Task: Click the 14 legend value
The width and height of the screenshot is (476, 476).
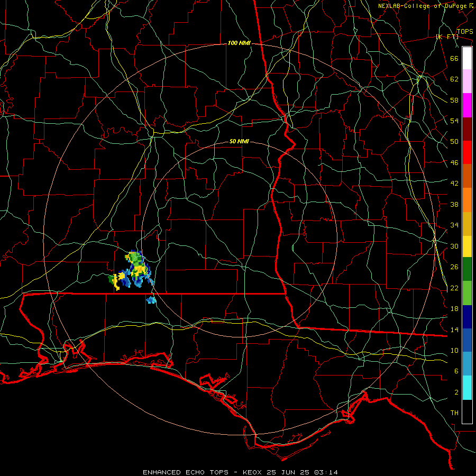Action: click(454, 329)
